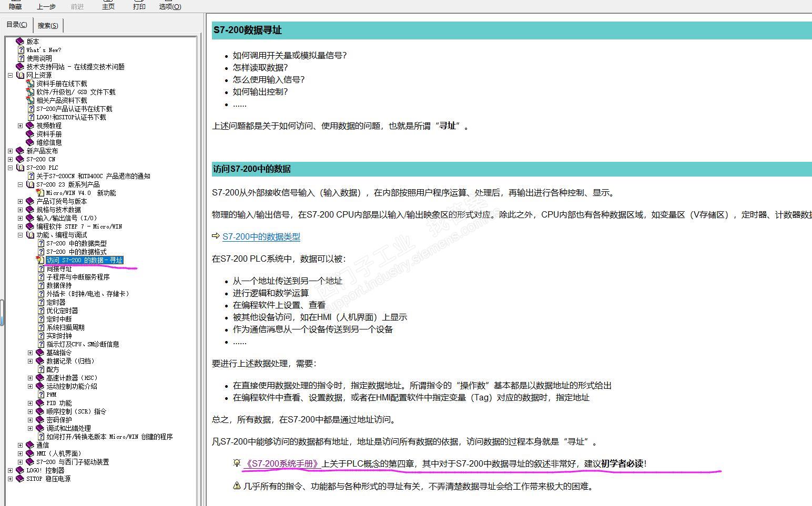Select the 密码保护 tree row
Viewport: 812px width, 506px height.
[x=59, y=420]
